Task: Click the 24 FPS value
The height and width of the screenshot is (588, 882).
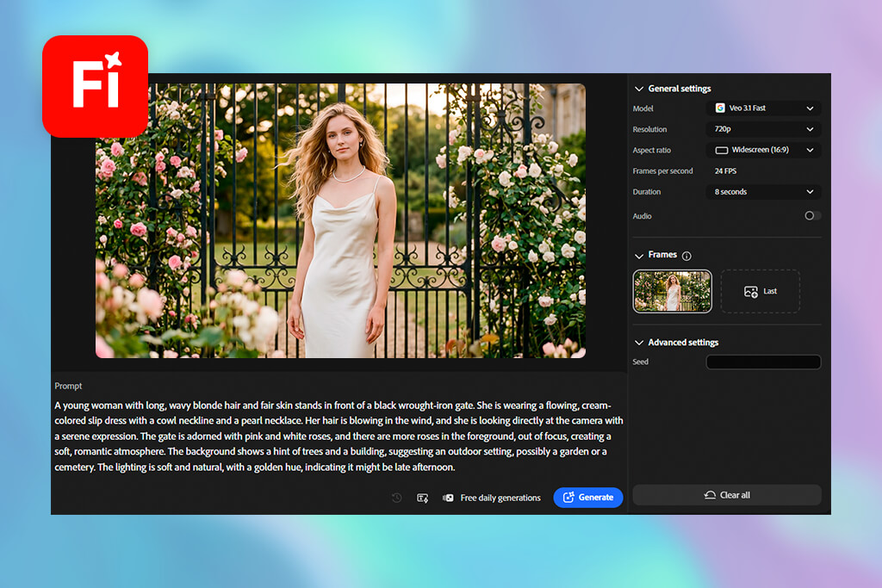Action: click(x=725, y=171)
